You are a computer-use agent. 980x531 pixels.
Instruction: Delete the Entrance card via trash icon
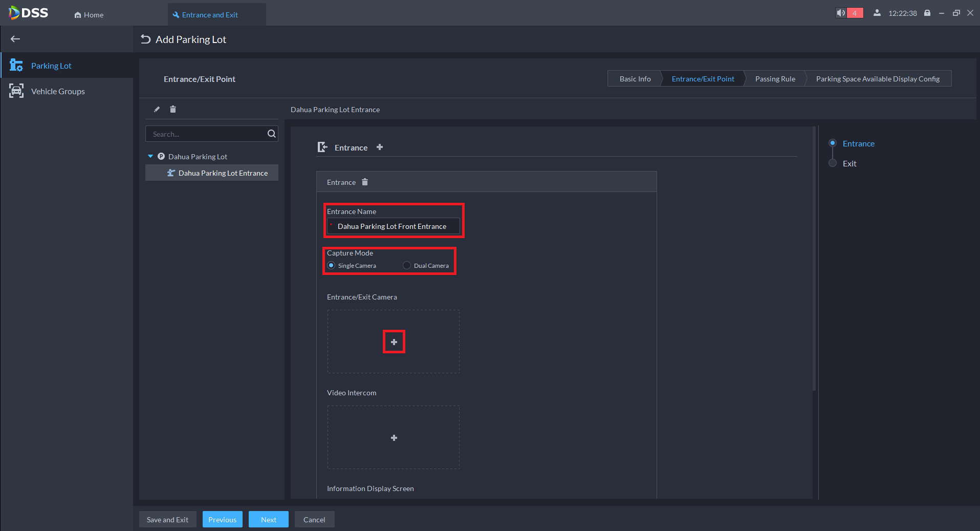(x=365, y=182)
